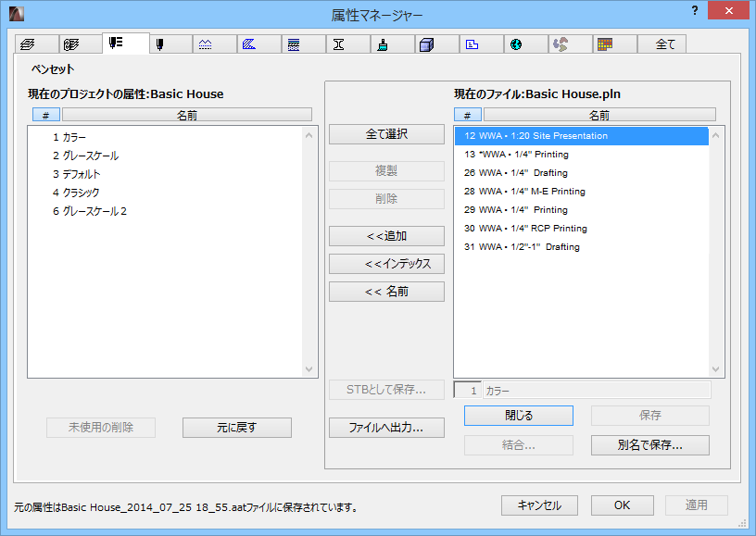Switch to the Pens & Colors tab
The image size is (756, 536).
pos(170,44)
